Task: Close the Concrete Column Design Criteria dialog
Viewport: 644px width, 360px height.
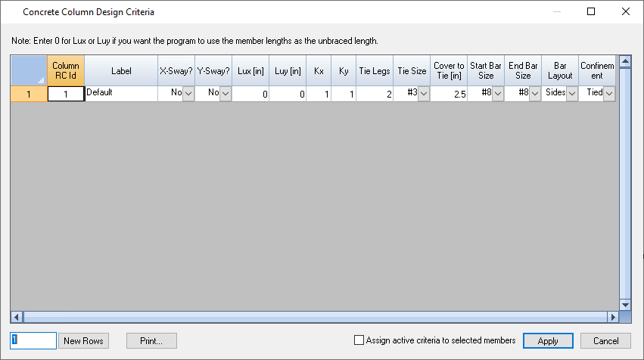Action: [626, 11]
